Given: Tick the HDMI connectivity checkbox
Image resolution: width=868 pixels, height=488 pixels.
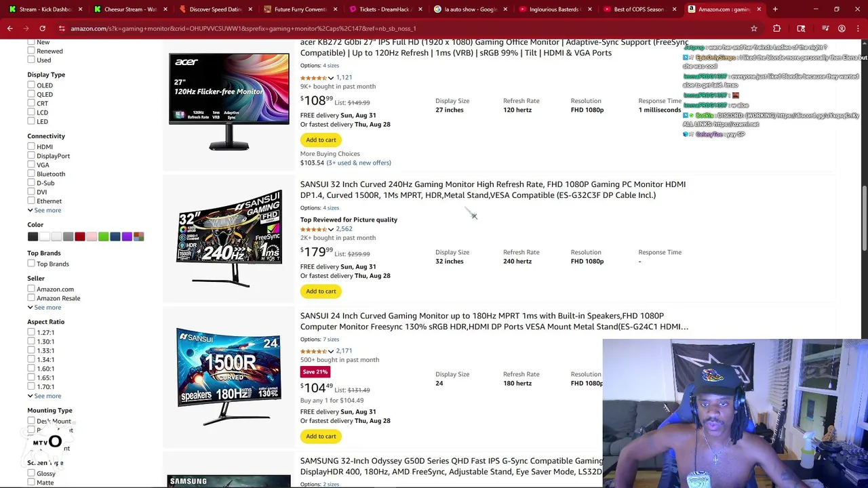Looking at the screenshot, I should click(x=31, y=146).
